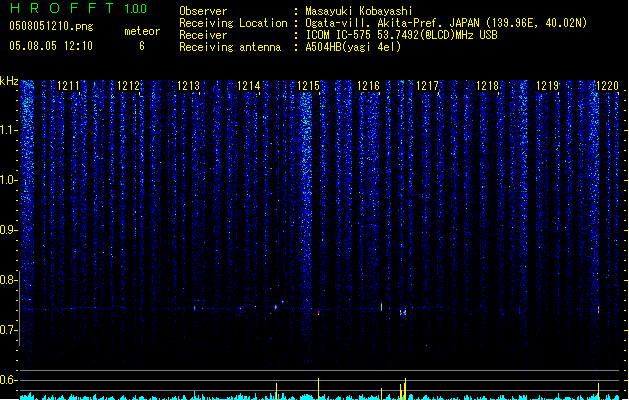Screen dimensions: 629x400
Task: Click the kHz axis unit label
Action: (9, 81)
